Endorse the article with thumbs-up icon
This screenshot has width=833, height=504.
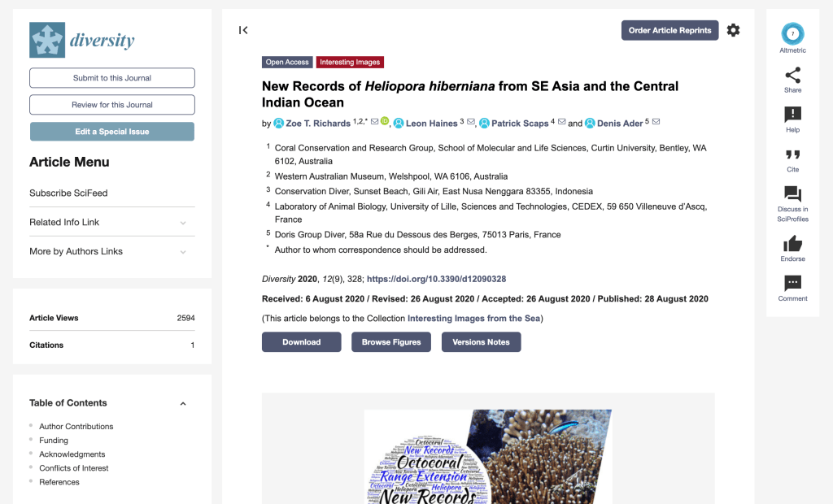tap(792, 244)
